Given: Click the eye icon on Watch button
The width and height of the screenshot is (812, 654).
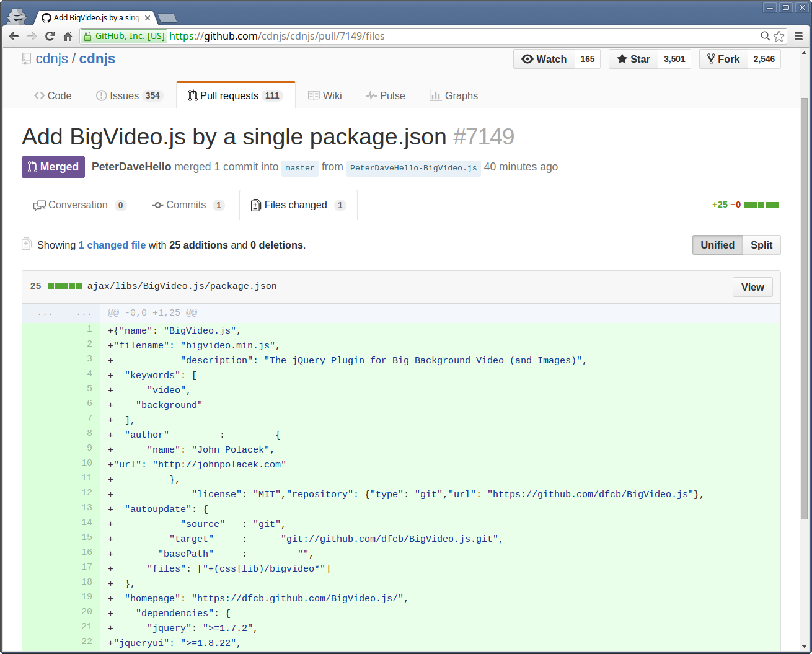Looking at the screenshot, I should 527,59.
